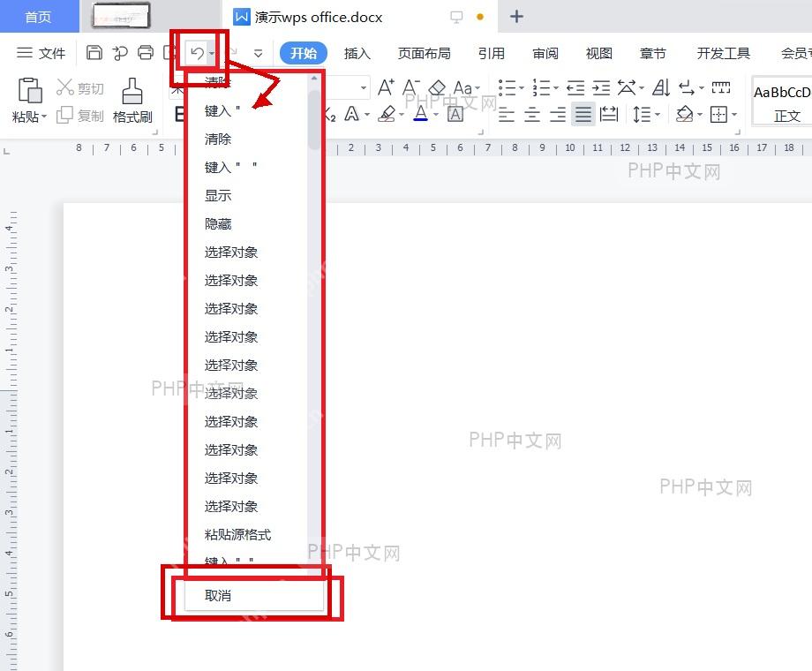Click the Sort A-Z icon

pyautogui.click(x=661, y=87)
